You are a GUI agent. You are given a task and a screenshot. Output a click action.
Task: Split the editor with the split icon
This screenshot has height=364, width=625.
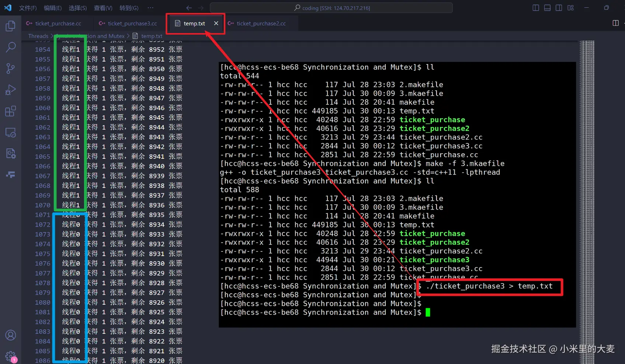tap(615, 23)
